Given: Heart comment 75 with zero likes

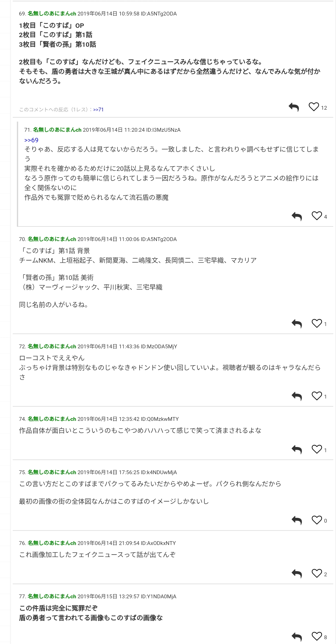Looking at the screenshot, I should tap(317, 520).
